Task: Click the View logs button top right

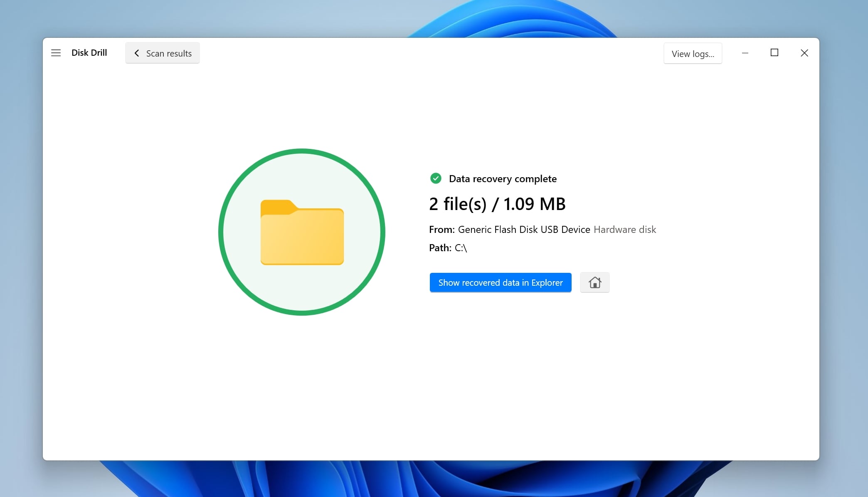Action: (693, 53)
